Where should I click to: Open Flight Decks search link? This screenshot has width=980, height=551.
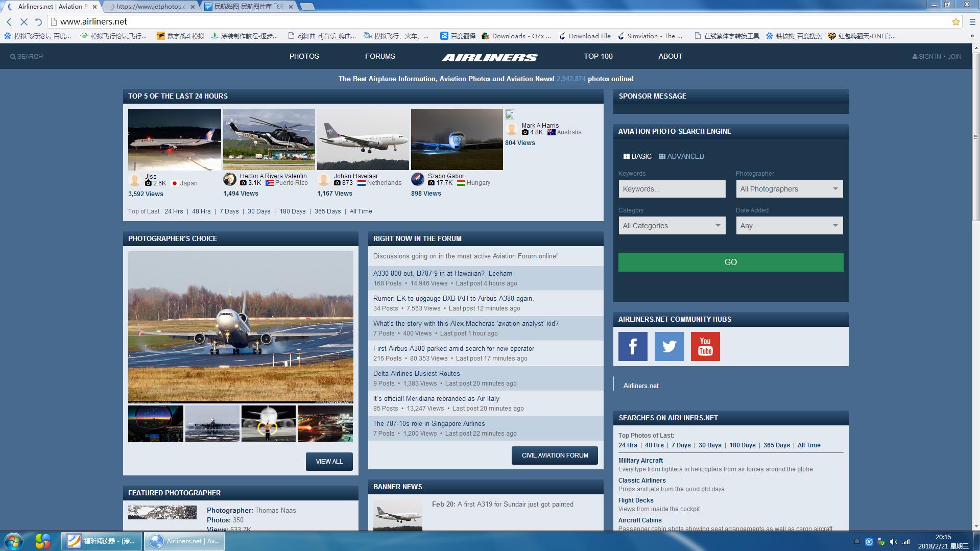point(636,500)
